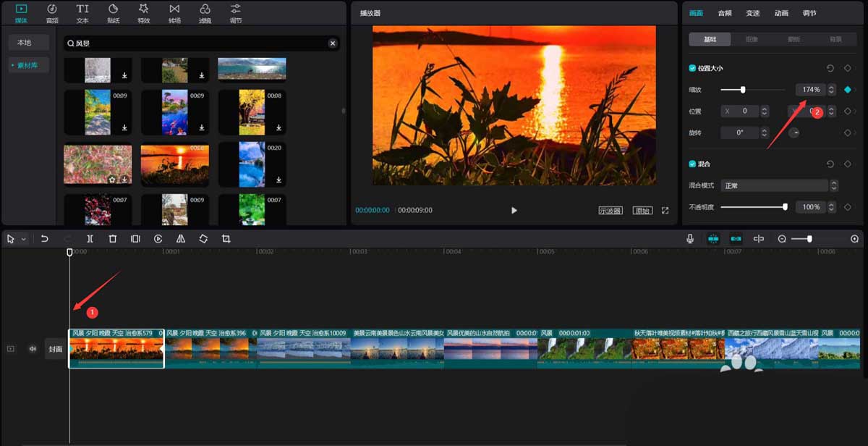The image size is (868, 446).
Task: Click the microphone record icon
Action: [x=691, y=239]
